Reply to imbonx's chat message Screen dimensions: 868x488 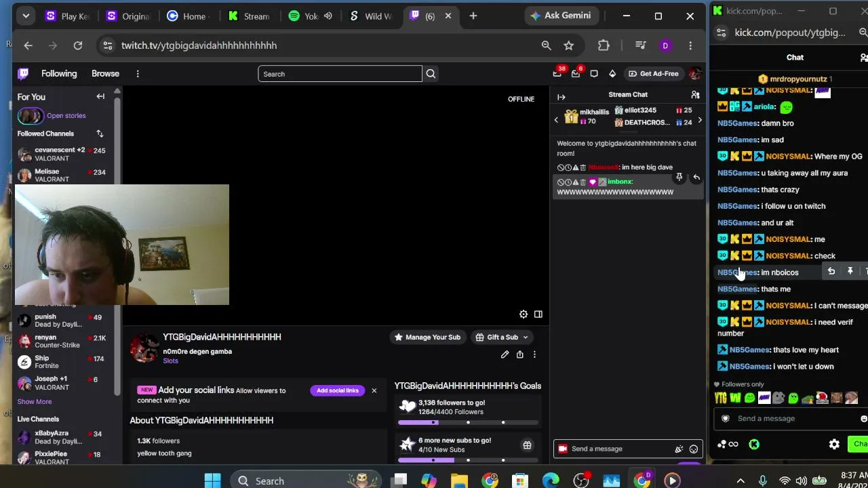pos(696,177)
